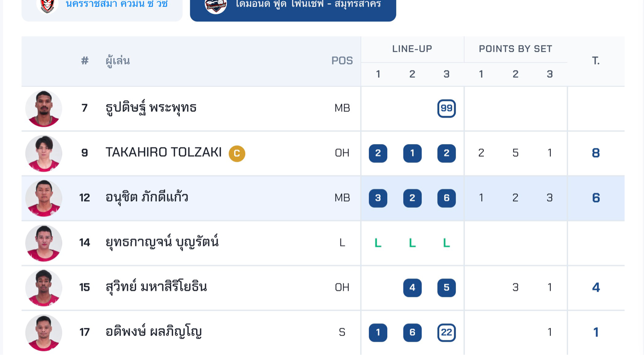
Task: Click set 3 lineup badge 6 for player 12
Action: click(446, 198)
